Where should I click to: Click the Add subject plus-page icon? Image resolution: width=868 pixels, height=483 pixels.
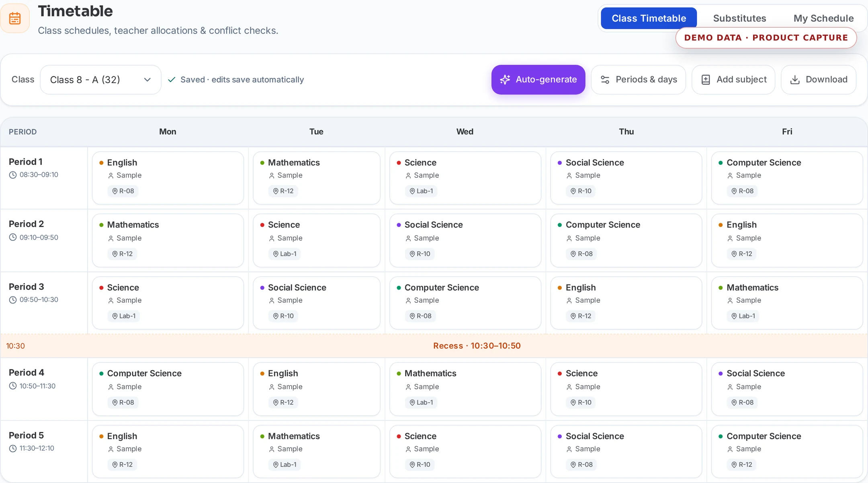click(706, 79)
